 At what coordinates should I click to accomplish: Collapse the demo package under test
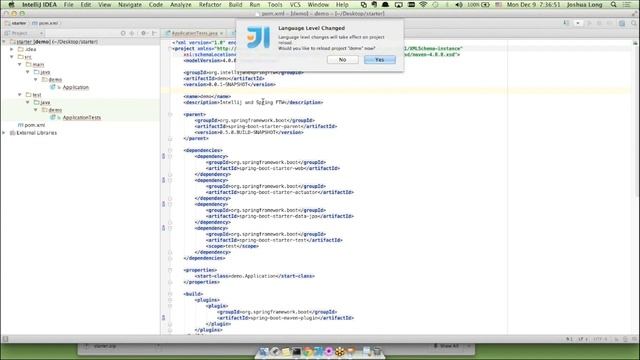36,110
